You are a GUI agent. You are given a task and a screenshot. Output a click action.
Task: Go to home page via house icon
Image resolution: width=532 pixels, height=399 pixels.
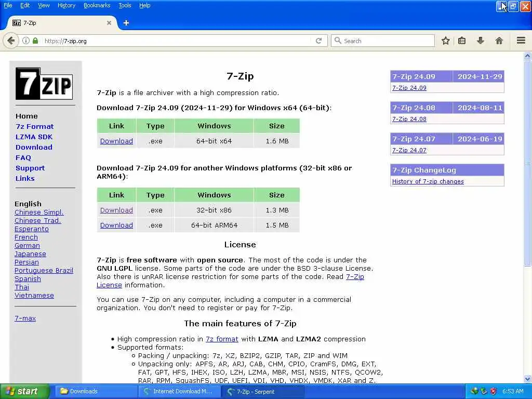pos(499,41)
